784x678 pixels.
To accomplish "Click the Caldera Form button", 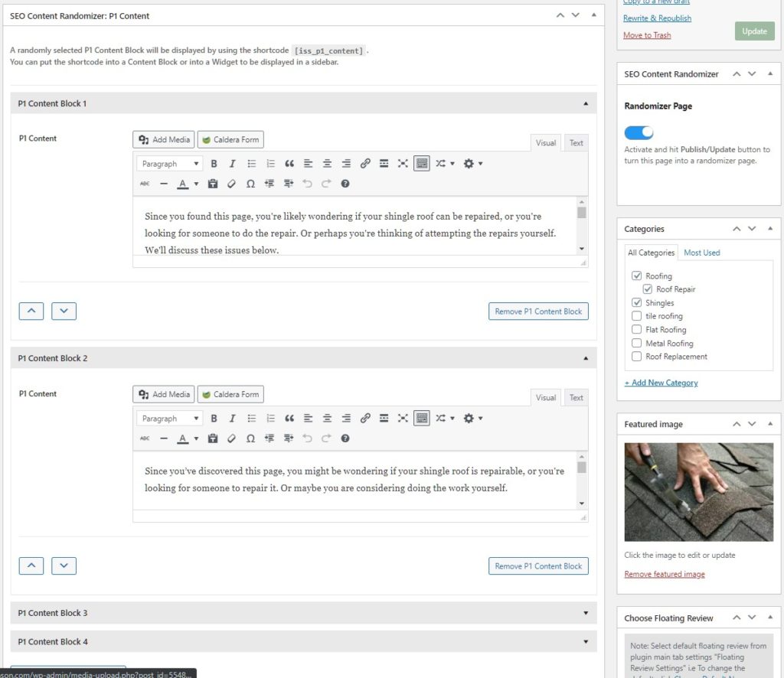I will (x=230, y=139).
